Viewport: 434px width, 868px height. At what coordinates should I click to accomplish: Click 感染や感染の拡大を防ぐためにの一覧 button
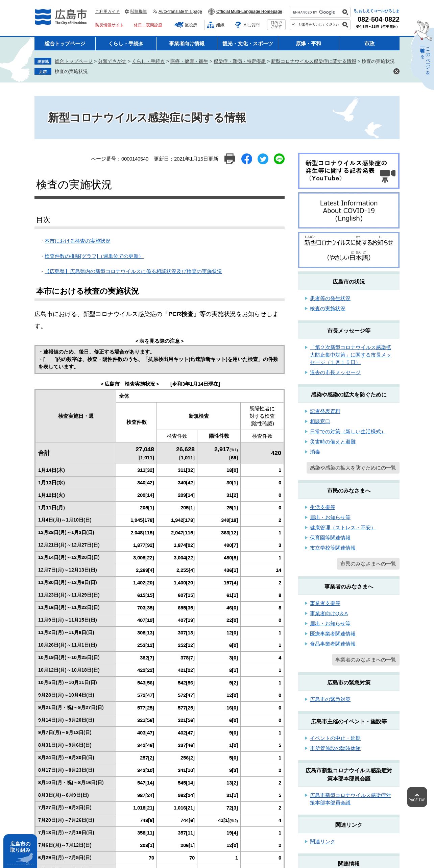coord(353,468)
